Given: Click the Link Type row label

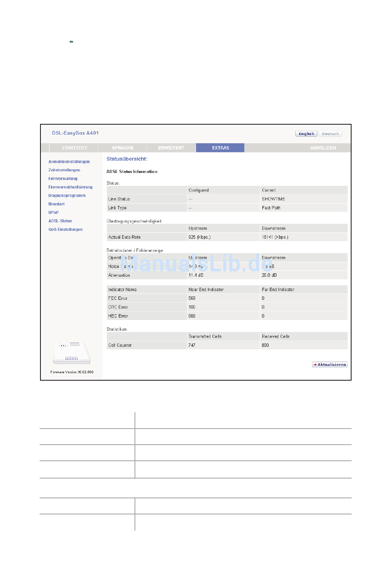Looking at the screenshot, I should [x=117, y=208].
